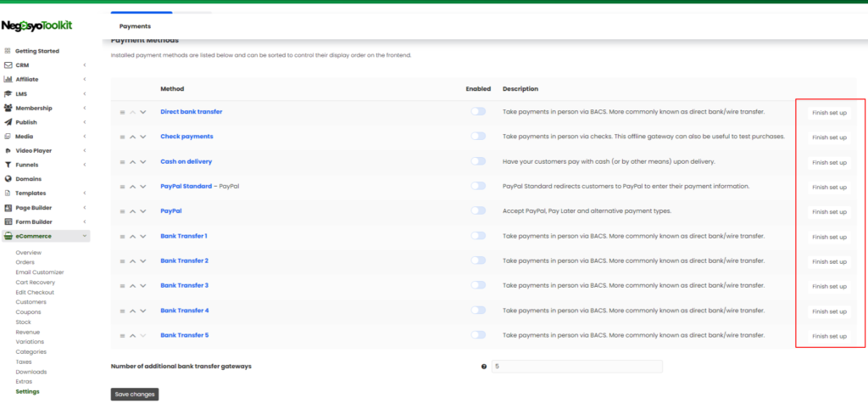Click the Domains globe icon

point(8,179)
